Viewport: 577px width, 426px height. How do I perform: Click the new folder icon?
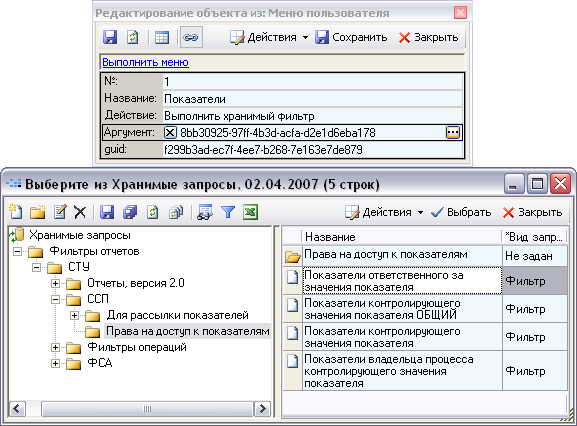38,212
